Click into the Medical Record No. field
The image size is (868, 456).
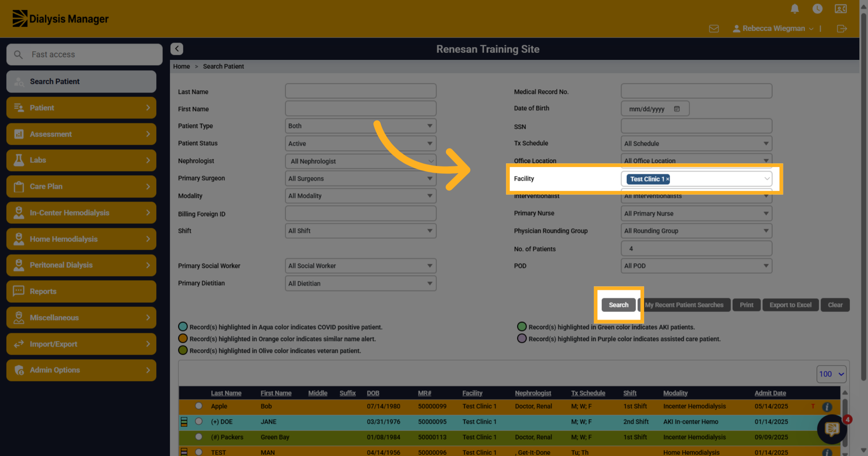point(696,91)
